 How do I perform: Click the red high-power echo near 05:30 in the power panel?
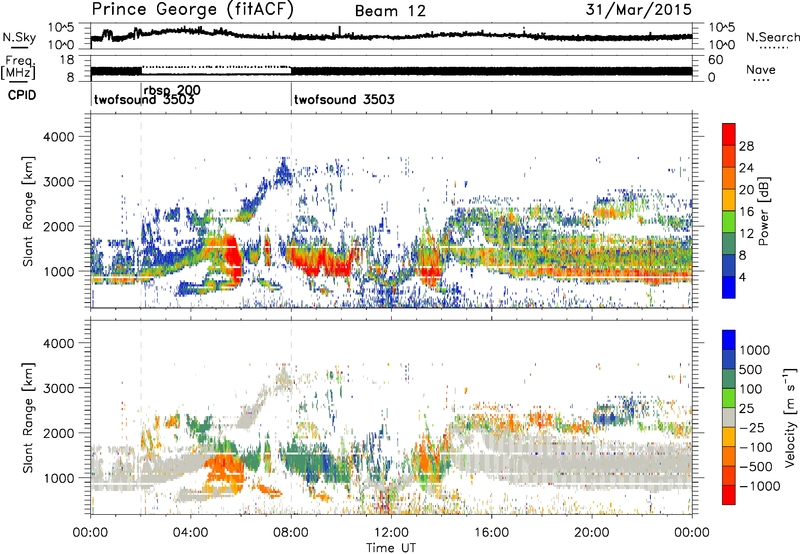(x=231, y=260)
